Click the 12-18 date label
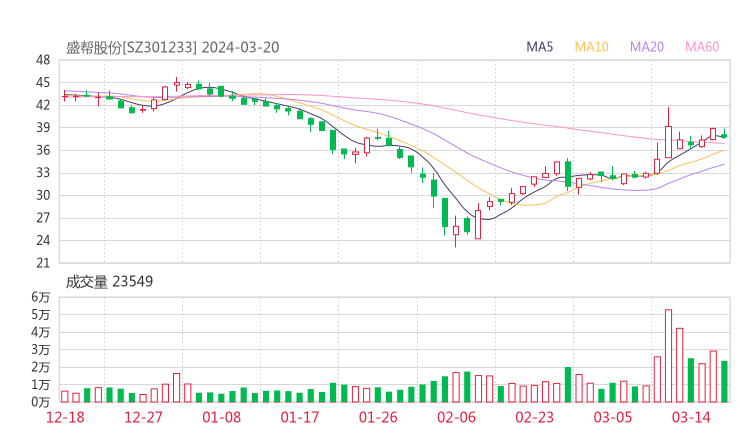 (65, 417)
